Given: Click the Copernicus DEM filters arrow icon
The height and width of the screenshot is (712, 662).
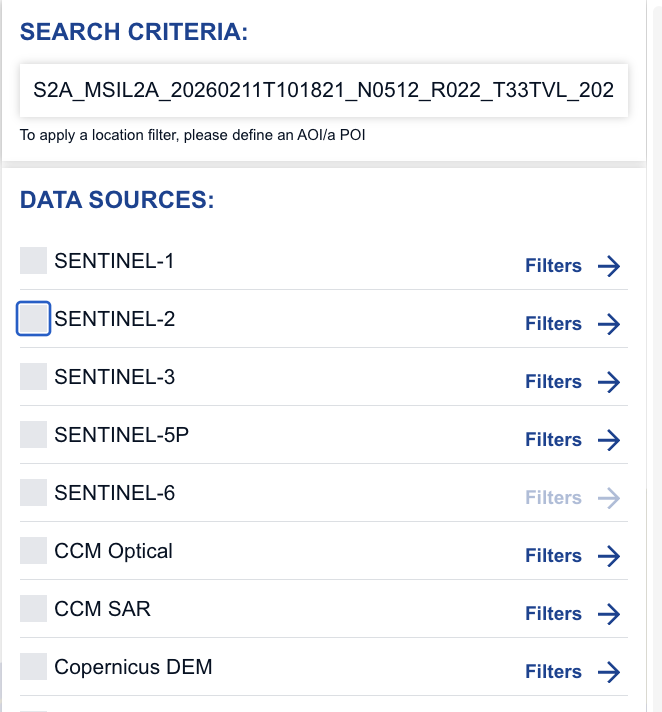Looking at the screenshot, I should click(x=609, y=672).
